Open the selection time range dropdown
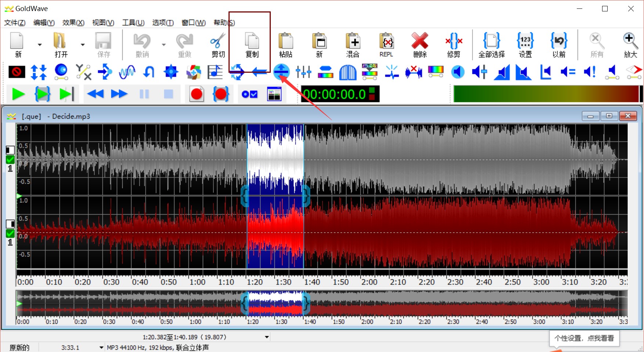The width and height of the screenshot is (644, 352). point(267,337)
